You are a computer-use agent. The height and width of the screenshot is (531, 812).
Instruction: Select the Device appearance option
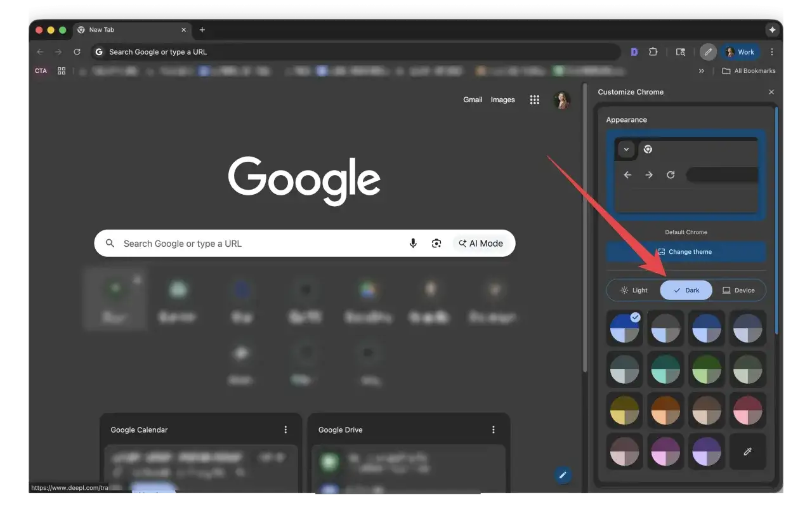point(738,290)
